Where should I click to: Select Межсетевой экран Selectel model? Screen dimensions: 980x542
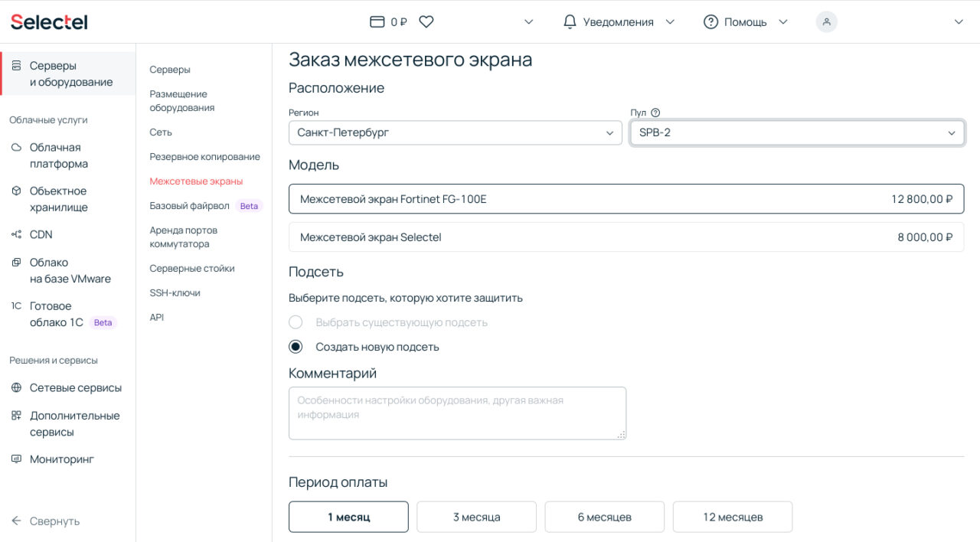tap(626, 237)
